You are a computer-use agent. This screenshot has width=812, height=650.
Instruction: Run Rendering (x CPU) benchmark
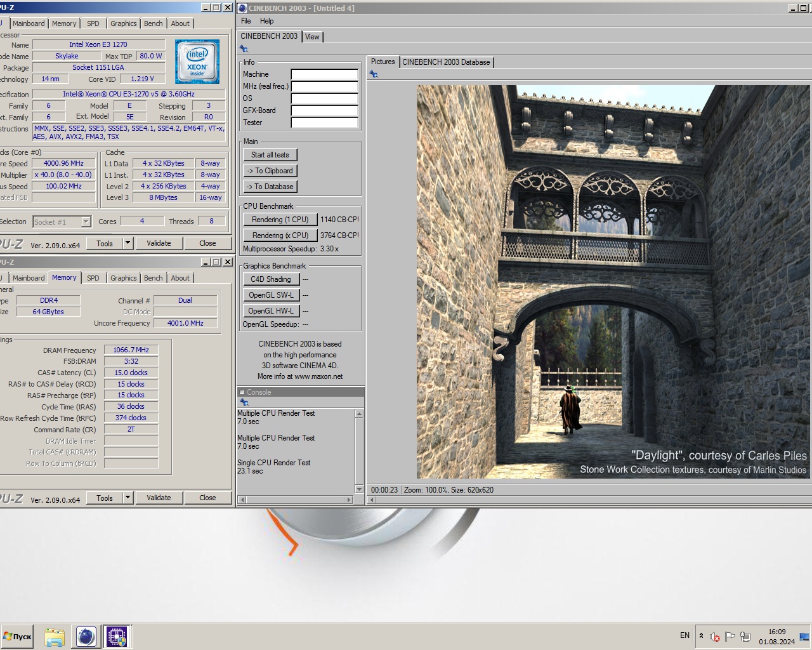280,235
